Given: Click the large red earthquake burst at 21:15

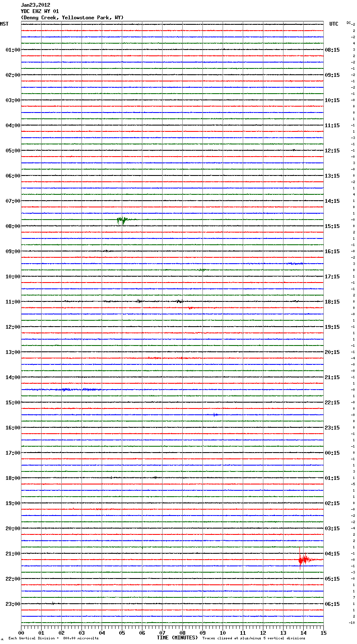Looking at the screenshot, I should 306,559.
